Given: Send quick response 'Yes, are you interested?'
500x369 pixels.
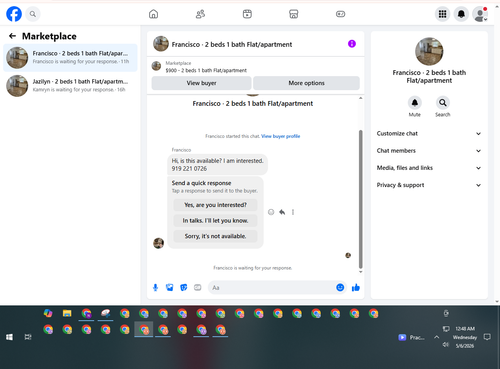Looking at the screenshot, I should click(215, 205).
